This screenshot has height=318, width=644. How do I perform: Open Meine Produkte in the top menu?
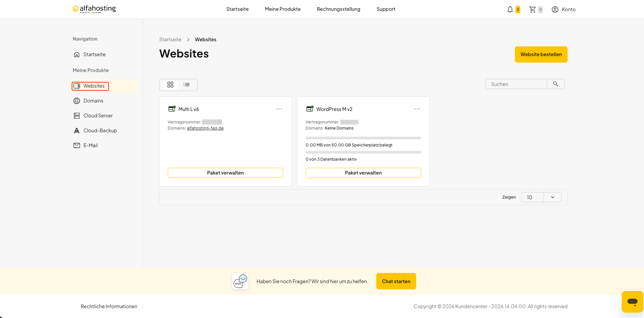[x=283, y=9]
